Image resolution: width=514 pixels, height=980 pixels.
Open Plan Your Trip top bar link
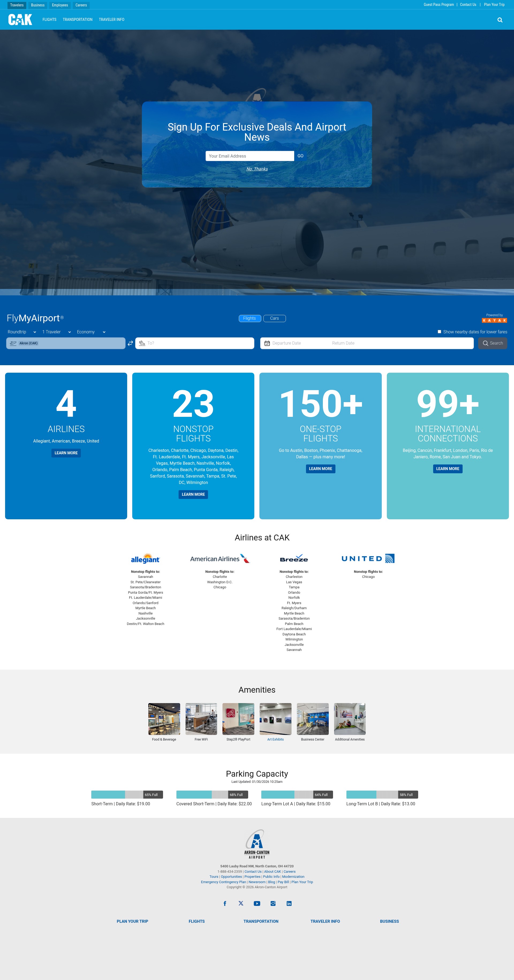pos(494,5)
